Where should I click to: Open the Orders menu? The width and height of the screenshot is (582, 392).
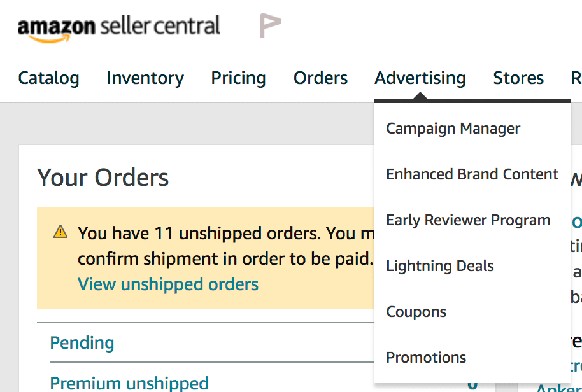[x=320, y=78]
